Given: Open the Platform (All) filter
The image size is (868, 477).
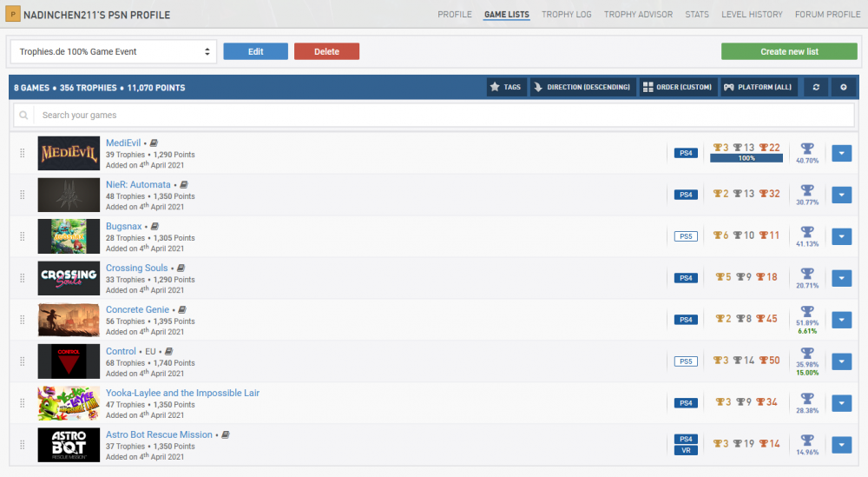Looking at the screenshot, I should [x=759, y=87].
